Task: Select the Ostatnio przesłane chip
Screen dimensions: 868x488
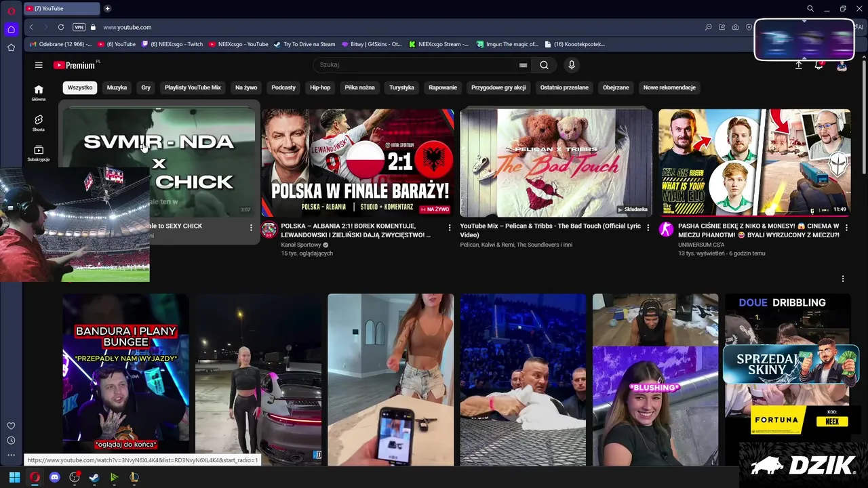Action: pyautogui.click(x=564, y=87)
